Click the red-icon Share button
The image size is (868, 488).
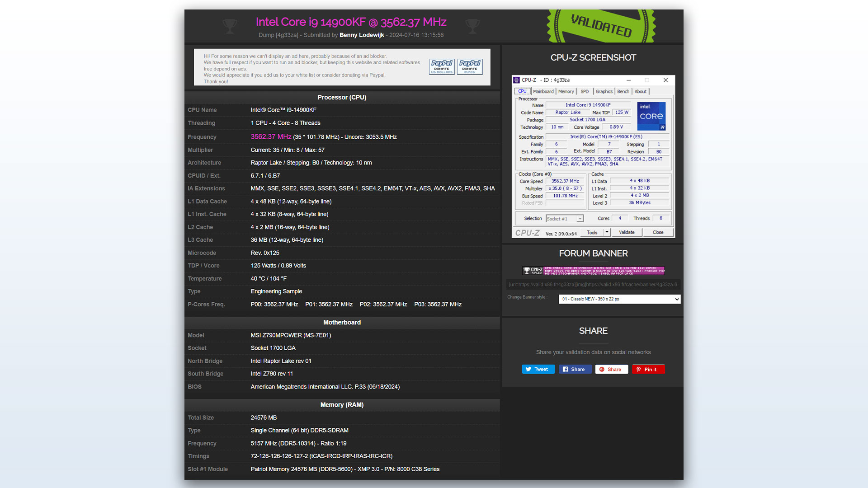[611, 369]
